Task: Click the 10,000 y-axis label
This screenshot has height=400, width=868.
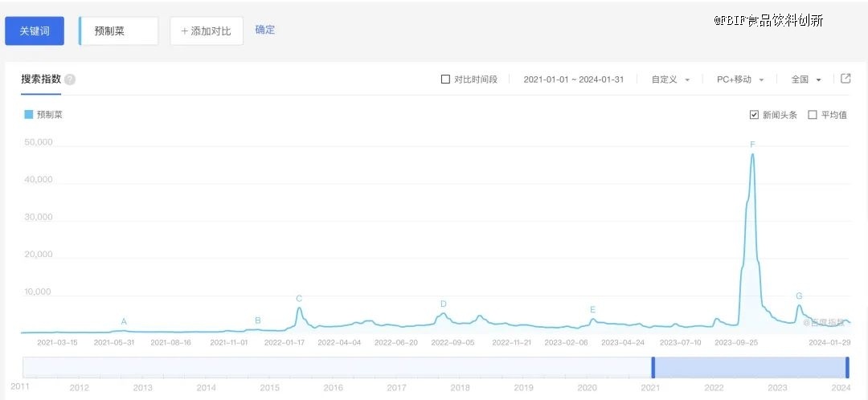Action: click(x=39, y=292)
